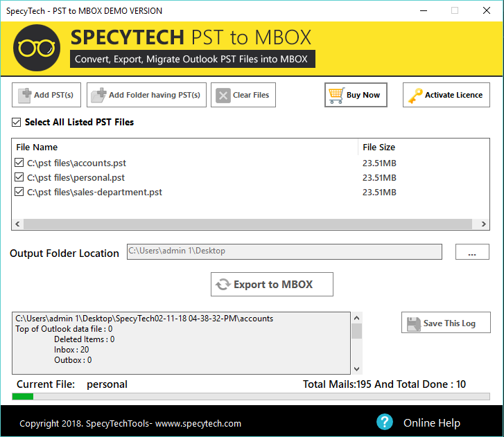Screen dimensions: 504x437
Task: Close the SpecyTech window
Action: (487, 10)
